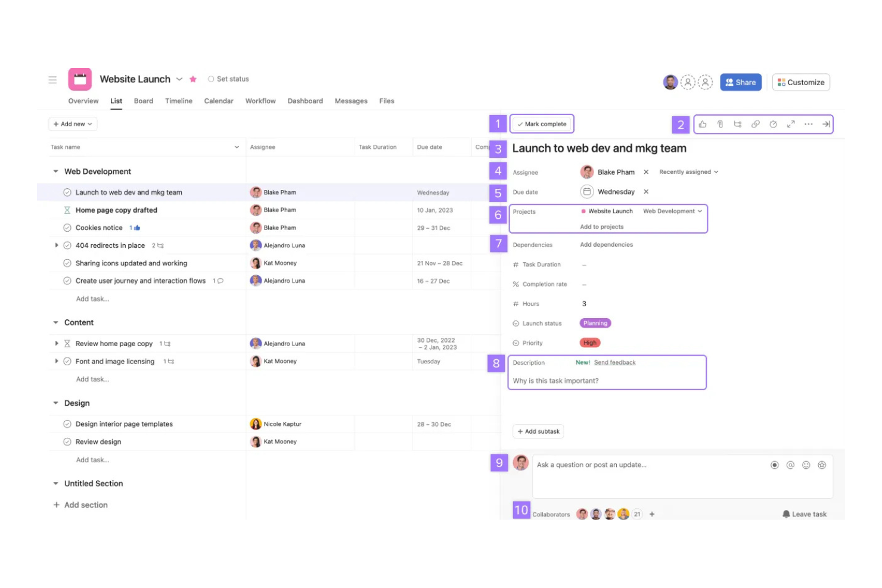Viewport: 882px width, 588px height.
Task: Check off 'Sharing icons updated and working'
Action: pos(67,263)
